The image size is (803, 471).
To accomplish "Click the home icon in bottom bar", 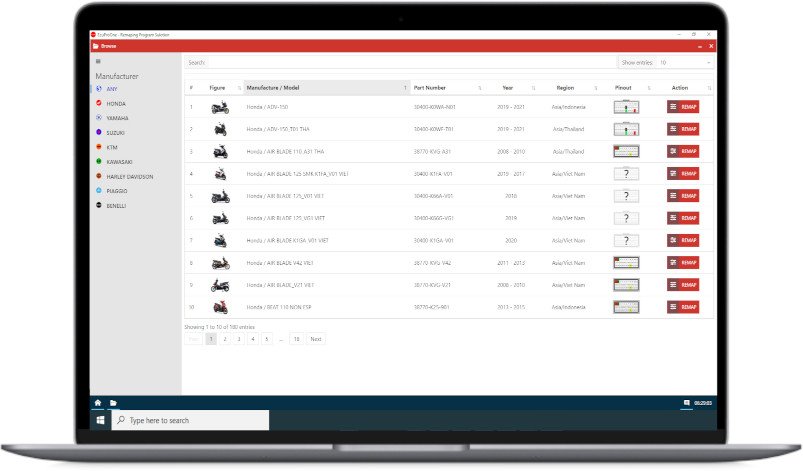I will pyautogui.click(x=98, y=403).
